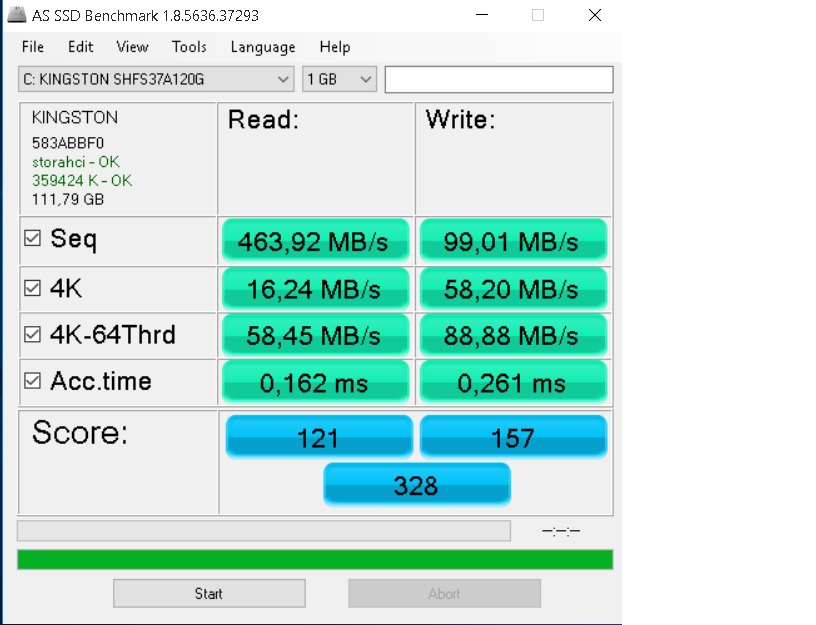This screenshot has width=816, height=625.
Task: Click the 359424 K - OK alignment text
Action: (82, 181)
